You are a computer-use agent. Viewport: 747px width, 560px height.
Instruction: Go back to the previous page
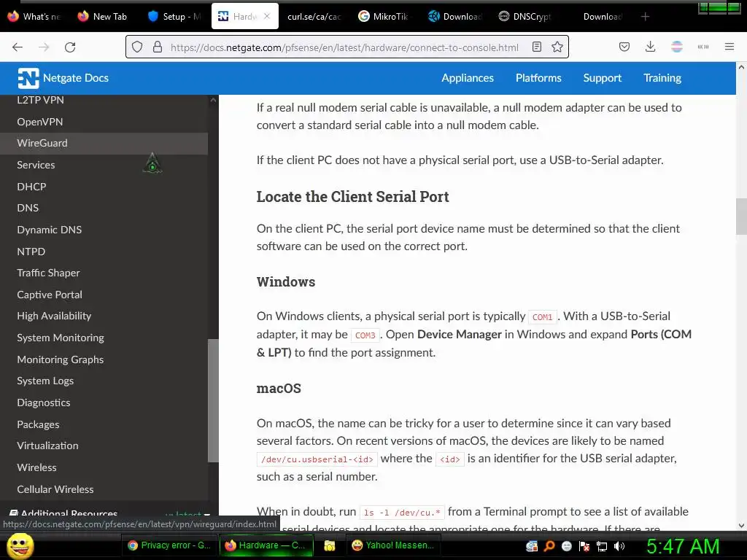point(18,47)
